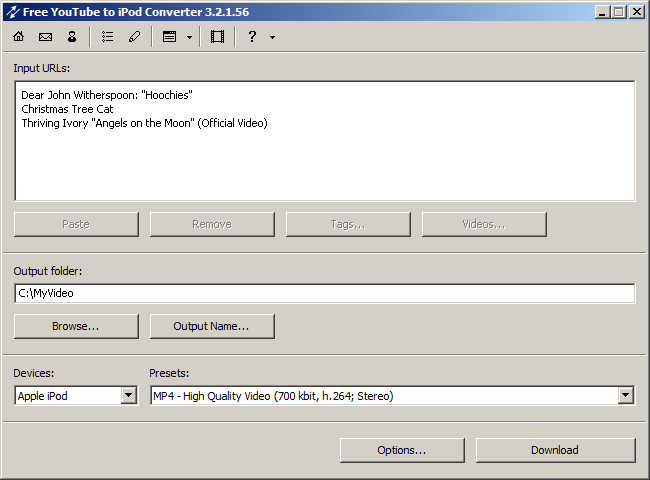Select the "Christmas Tree Cat" entry

click(x=68, y=109)
